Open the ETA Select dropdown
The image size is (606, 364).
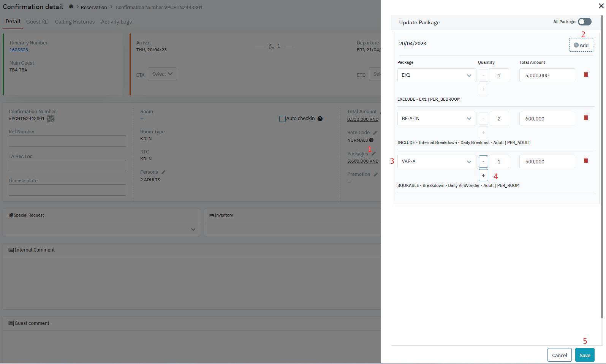(162, 74)
